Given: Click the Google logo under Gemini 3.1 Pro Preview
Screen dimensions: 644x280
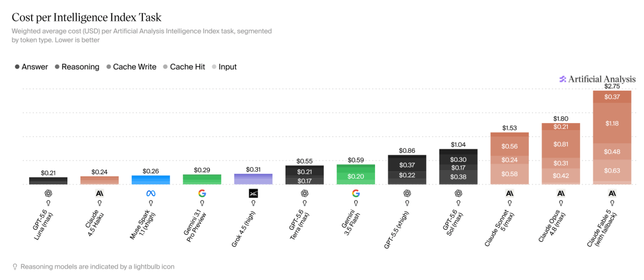Looking at the screenshot, I should tap(202, 193).
